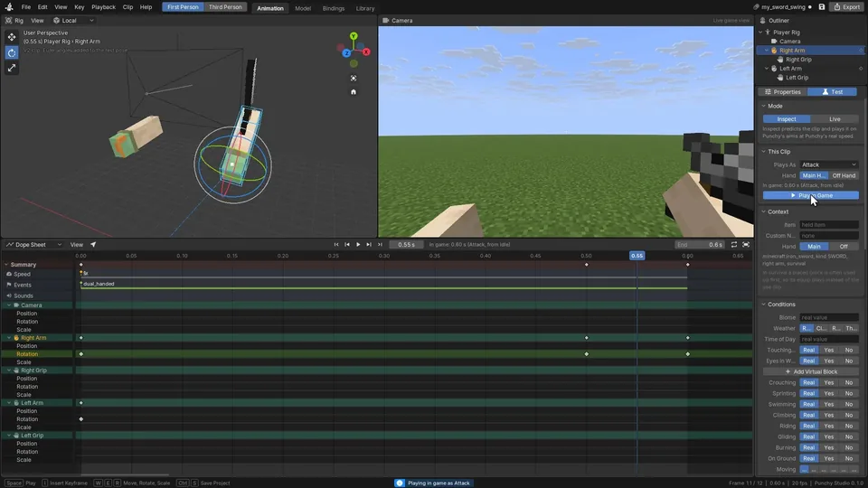This screenshot has height=488, width=868.
Task: Set clip hand to Off Hand
Action: 844,175
